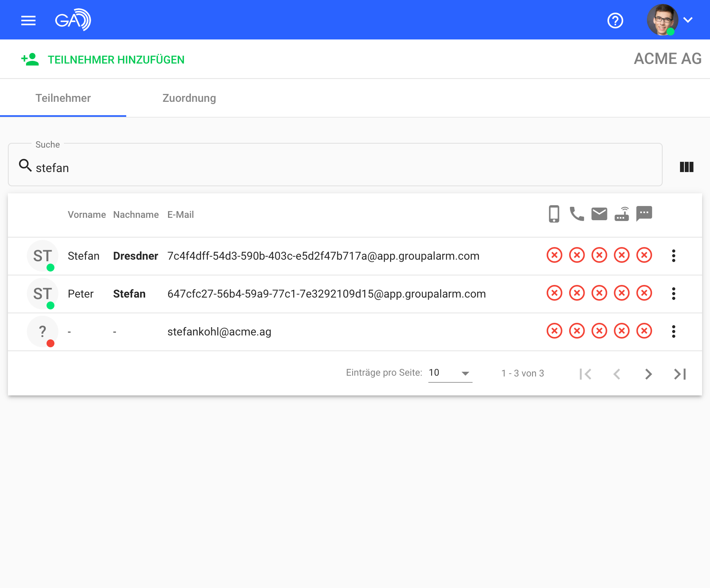Open the help question mark icon

(615, 20)
